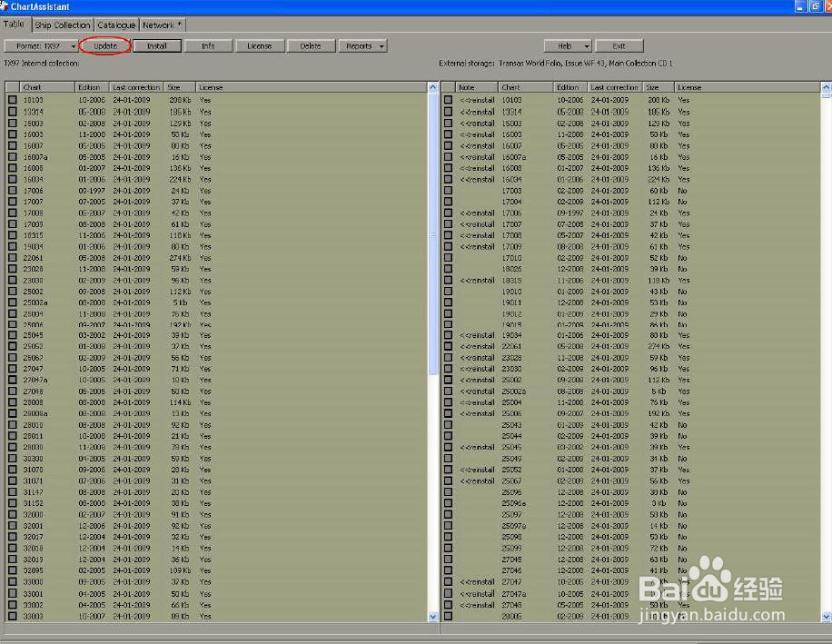Tick external storage checkbox for chart 28005
This screenshot has width=832, height=644.
pos(449,616)
